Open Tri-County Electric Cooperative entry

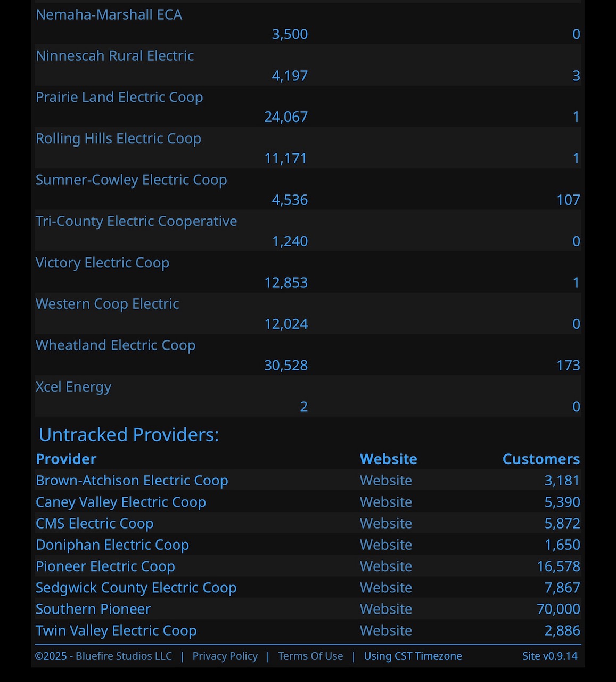136,222
